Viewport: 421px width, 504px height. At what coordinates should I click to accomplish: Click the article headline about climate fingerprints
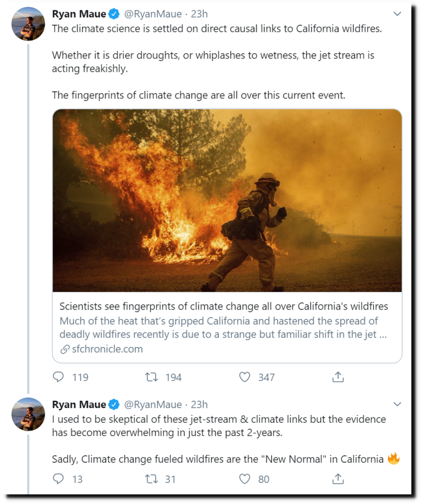coord(224,306)
